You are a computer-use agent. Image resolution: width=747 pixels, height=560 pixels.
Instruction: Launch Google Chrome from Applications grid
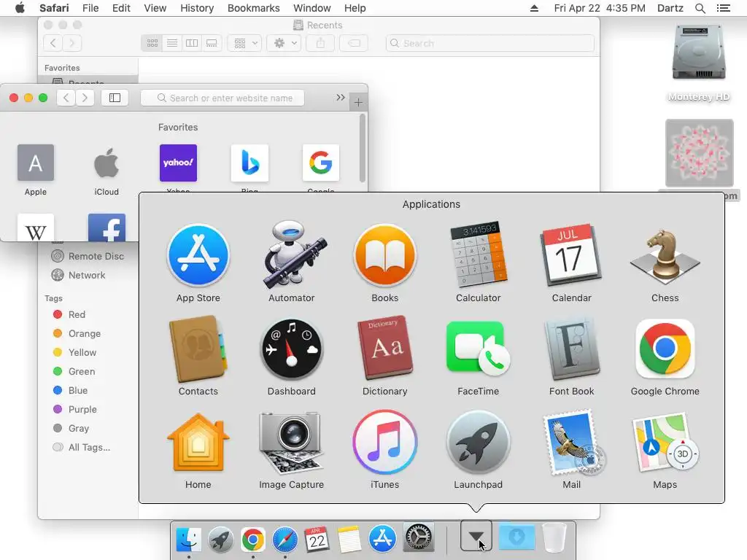pyautogui.click(x=665, y=349)
